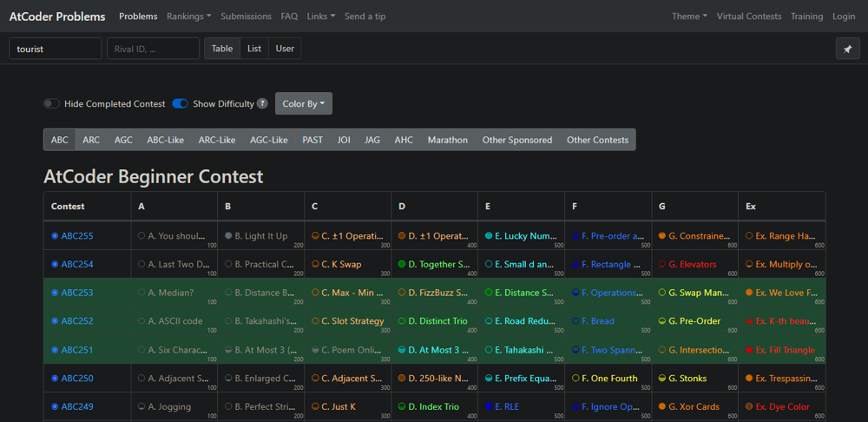The image size is (868, 422).
Task: Select the Marathon tab
Action: coord(448,140)
